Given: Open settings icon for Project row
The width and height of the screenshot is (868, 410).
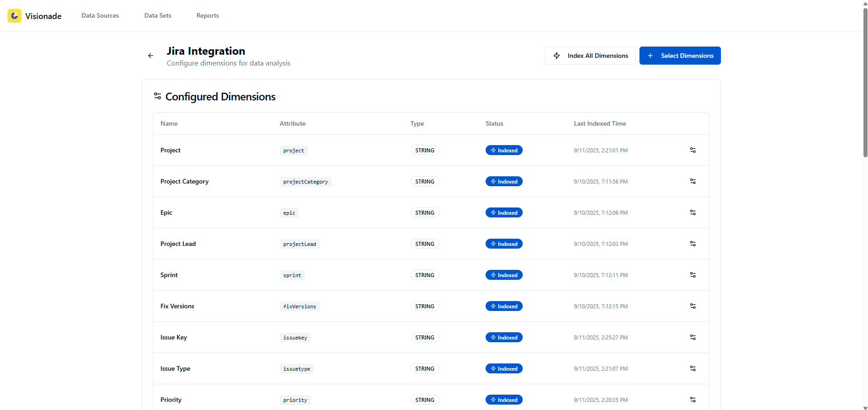Looking at the screenshot, I should tap(693, 150).
